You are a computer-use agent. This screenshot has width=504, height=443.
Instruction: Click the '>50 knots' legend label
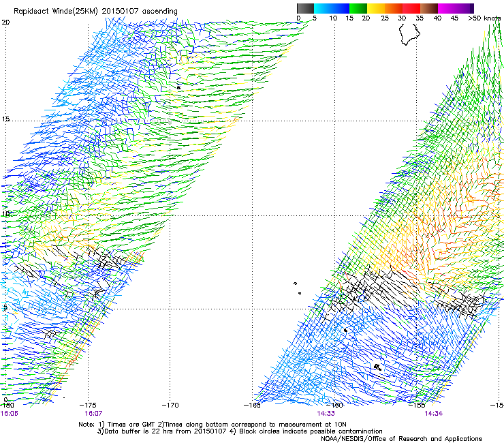click(x=485, y=18)
